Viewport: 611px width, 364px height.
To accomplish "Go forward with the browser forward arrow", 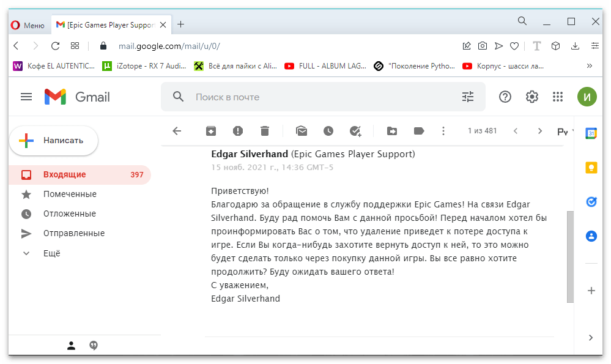I will [35, 46].
